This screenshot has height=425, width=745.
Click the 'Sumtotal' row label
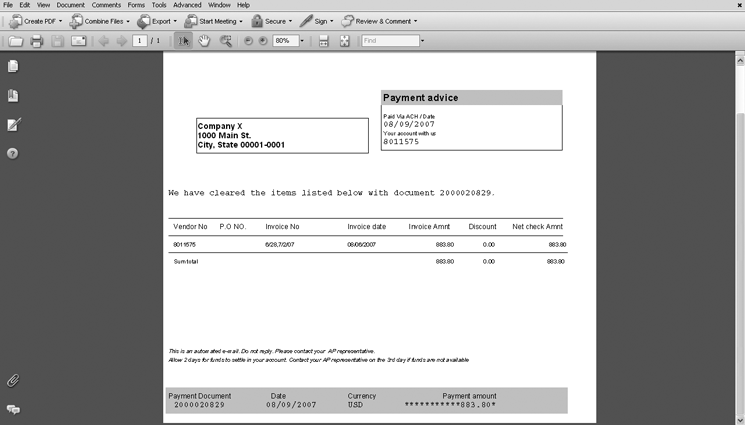[186, 261]
